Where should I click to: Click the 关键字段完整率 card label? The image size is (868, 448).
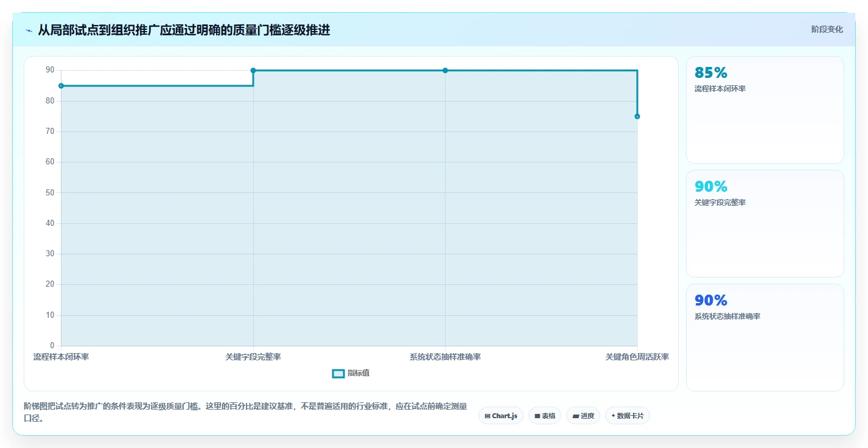(x=720, y=203)
